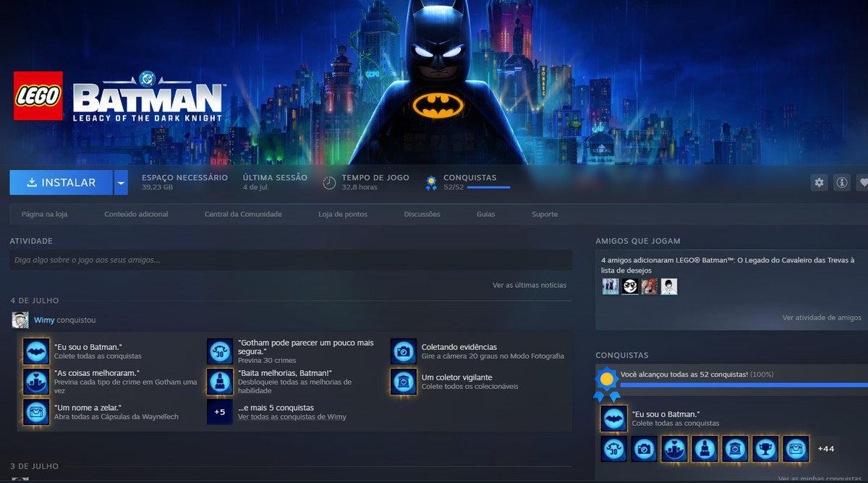The height and width of the screenshot is (483, 868).
Task: Click the AMIGOS QUE JOGAM heading
Action: tap(638, 241)
